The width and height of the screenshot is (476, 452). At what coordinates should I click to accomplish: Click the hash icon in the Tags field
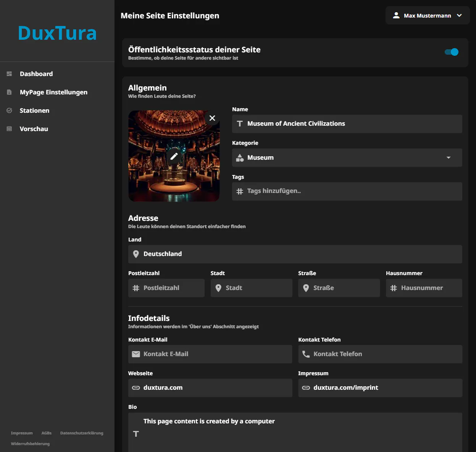pyautogui.click(x=240, y=191)
